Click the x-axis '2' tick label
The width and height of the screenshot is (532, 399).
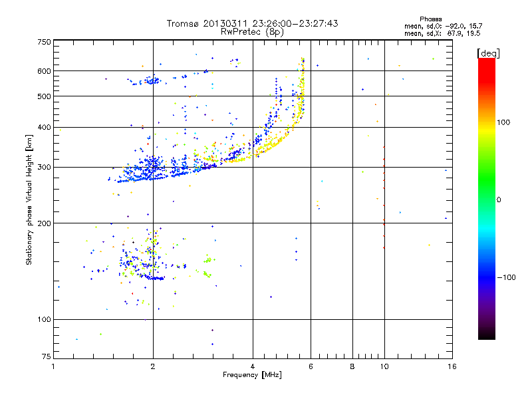[x=153, y=366]
